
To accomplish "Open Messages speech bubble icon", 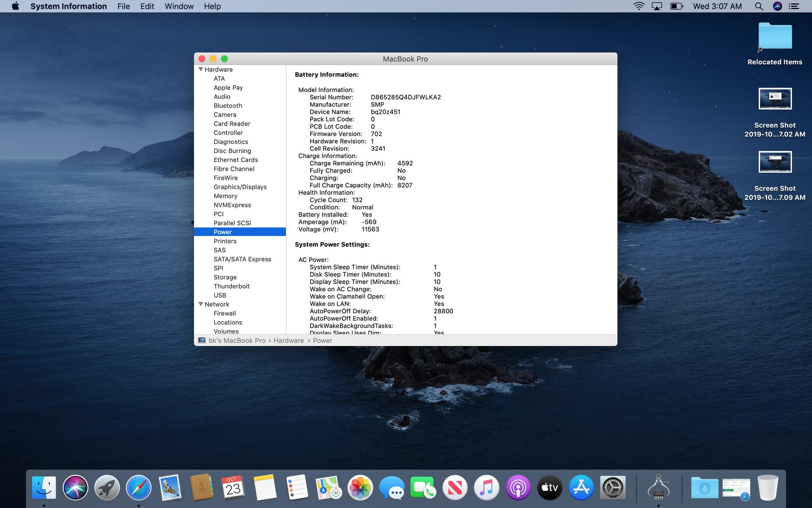I will pyautogui.click(x=391, y=488).
